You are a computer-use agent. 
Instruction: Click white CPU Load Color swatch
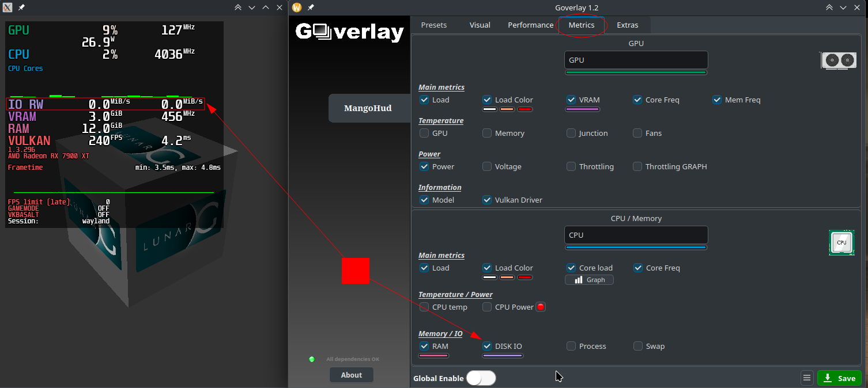[489, 277]
